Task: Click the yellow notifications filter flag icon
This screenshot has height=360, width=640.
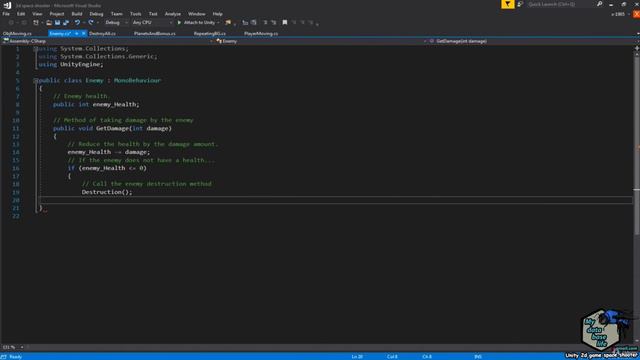Action: 507,4
